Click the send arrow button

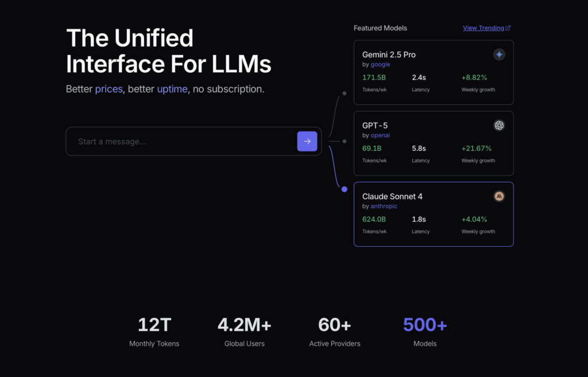pyautogui.click(x=307, y=141)
